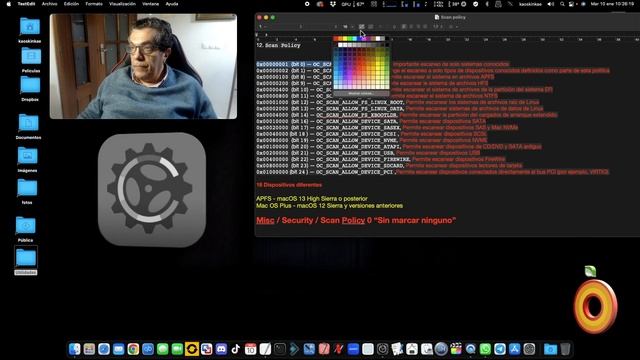Open the Ayuda menu

[172, 4]
